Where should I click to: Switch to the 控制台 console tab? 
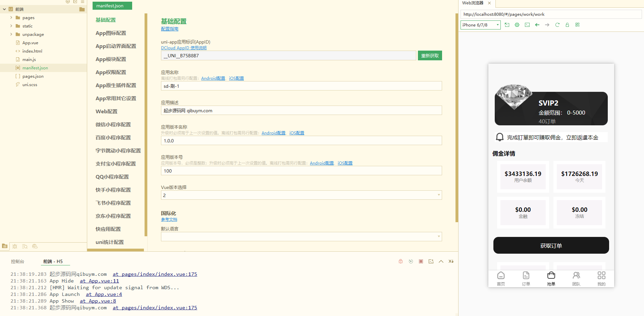[x=17, y=261]
